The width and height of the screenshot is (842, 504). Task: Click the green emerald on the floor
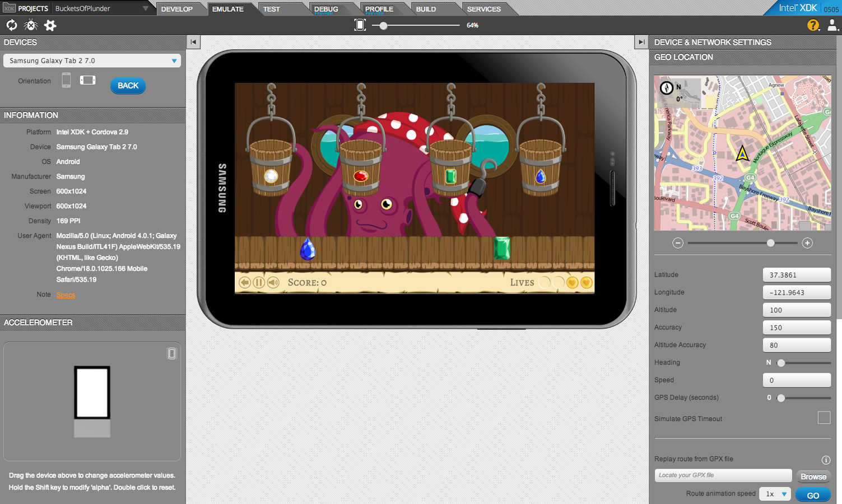[502, 248]
